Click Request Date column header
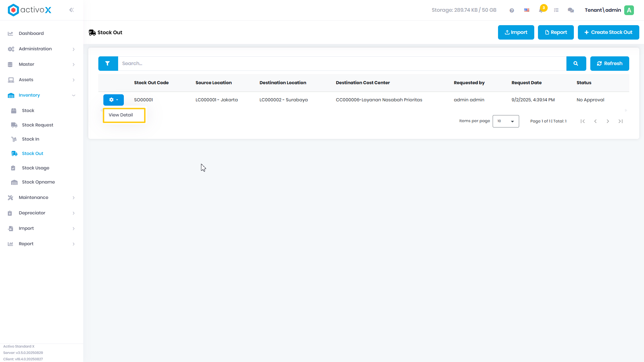The width and height of the screenshot is (644, 362). point(526,83)
